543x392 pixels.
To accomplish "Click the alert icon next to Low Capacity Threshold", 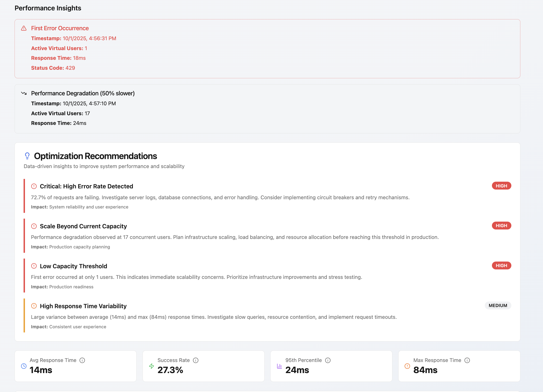I will pos(34,266).
